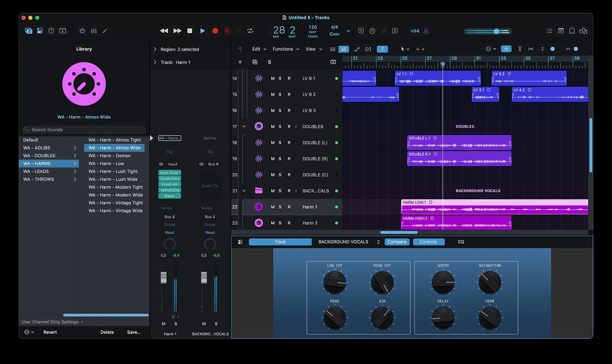Open the media Browsers icon
The image size is (612, 364).
click(583, 31)
